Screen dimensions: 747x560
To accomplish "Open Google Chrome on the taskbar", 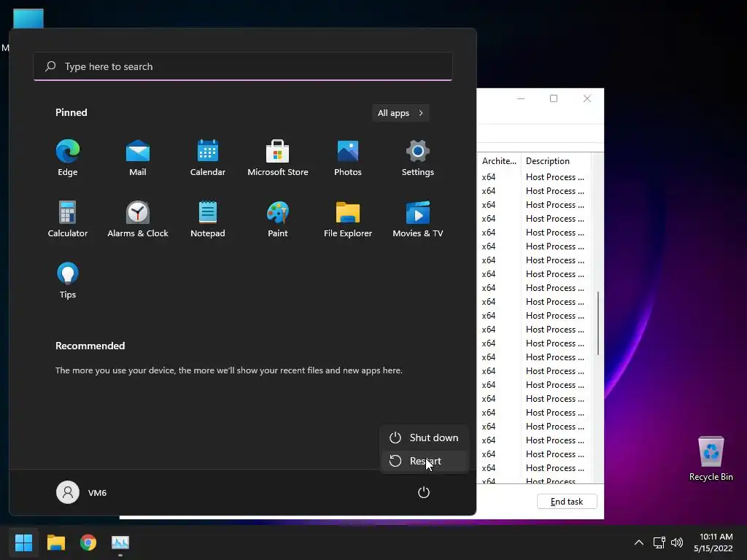I will (x=88, y=542).
